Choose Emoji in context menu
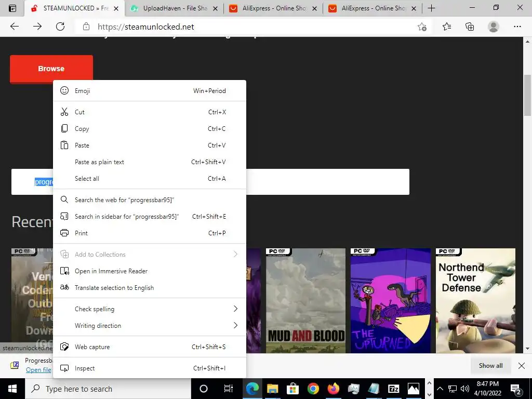Image resolution: width=532 pixels, height=399 pixels. (x=150, y=90)
